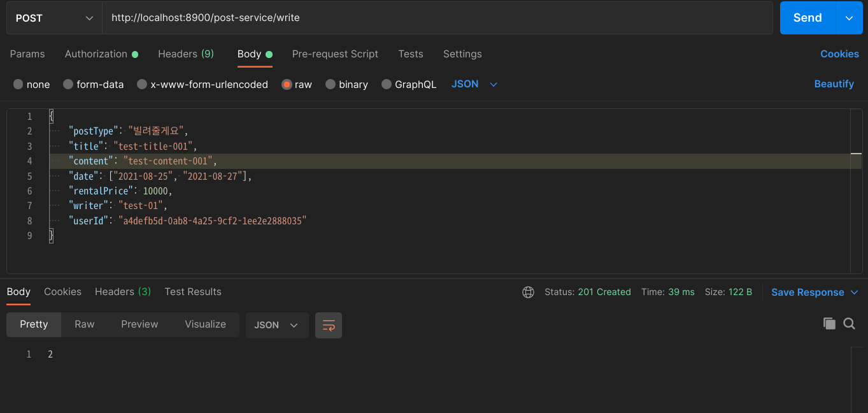
Task: Click the response time 39 ms
Action: [681, 292]
